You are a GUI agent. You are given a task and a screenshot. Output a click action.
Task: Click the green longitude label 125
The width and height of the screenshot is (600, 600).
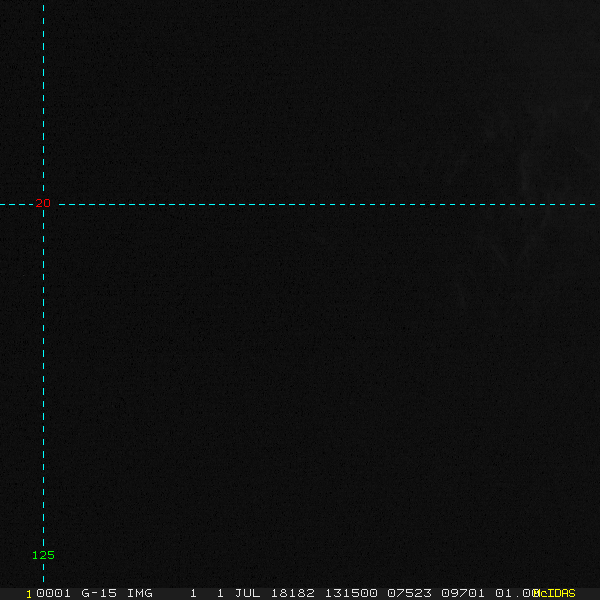[x=43, y=555]
